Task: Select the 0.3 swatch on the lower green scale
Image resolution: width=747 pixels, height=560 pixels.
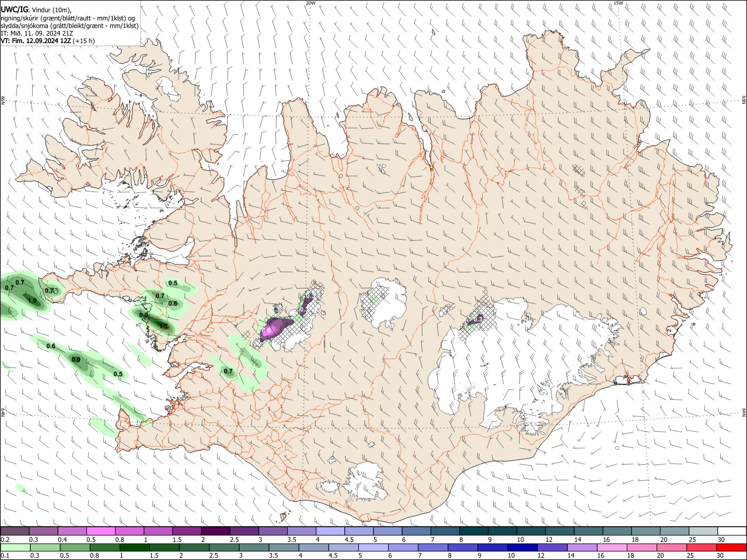Action: tap(45, 547)
